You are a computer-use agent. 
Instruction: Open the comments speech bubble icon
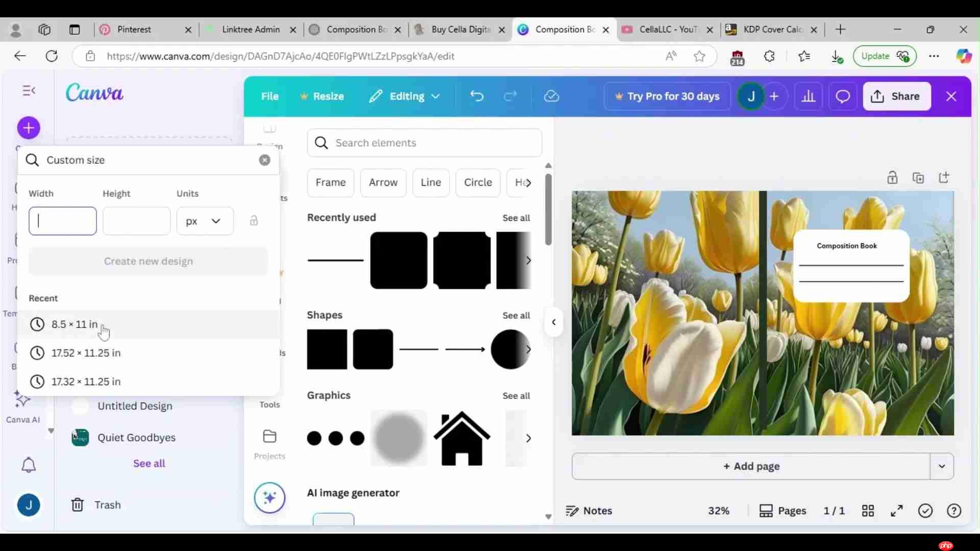point(843,96)
